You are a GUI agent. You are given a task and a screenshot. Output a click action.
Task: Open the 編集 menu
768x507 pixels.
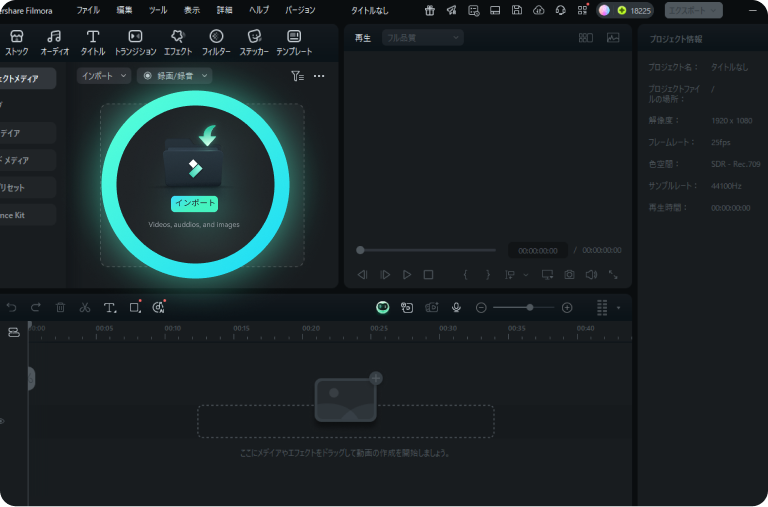click(124, 10)
